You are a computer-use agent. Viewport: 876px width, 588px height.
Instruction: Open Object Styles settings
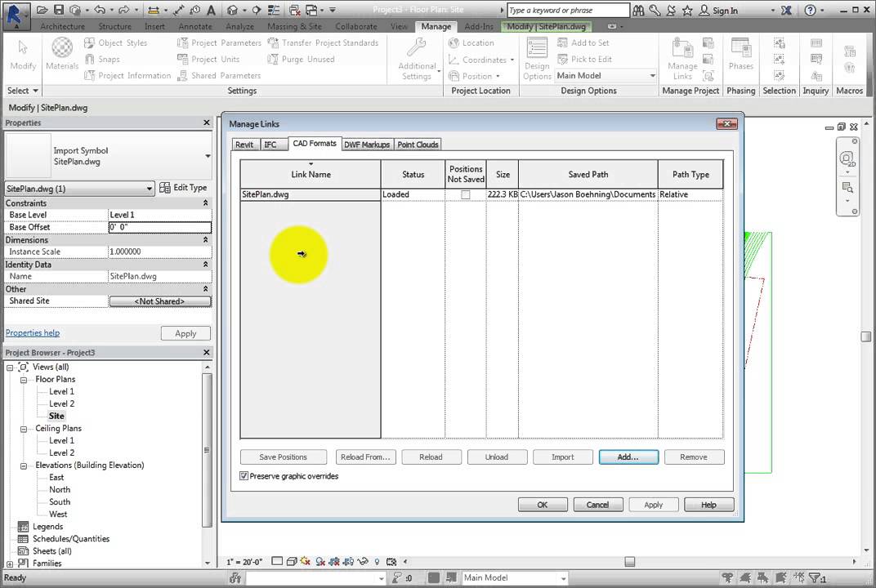coord(116,43)
